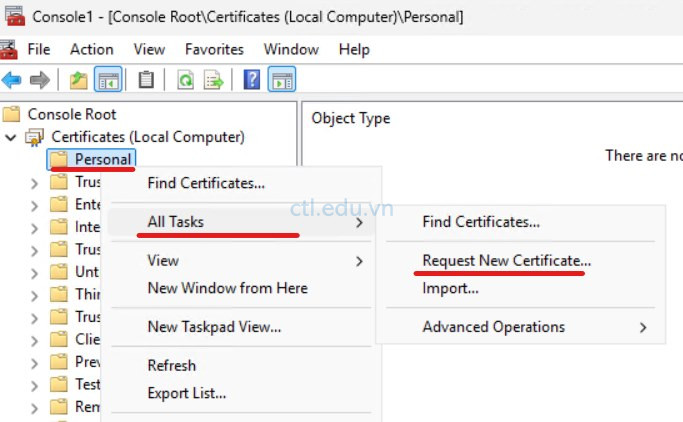Click the Test folder icon in tree
The height and width of the screenshot is (422, 683).
[x=59, y=385]
